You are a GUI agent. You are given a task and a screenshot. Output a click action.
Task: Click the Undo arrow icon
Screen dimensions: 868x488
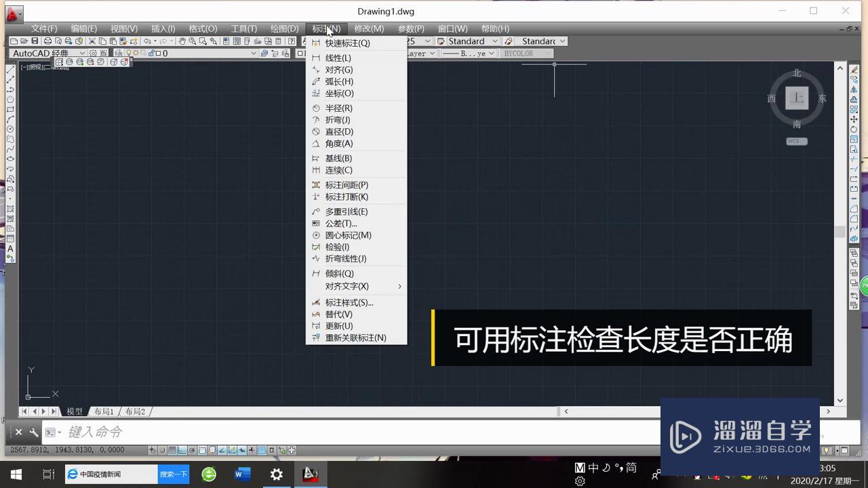[147, 41]
